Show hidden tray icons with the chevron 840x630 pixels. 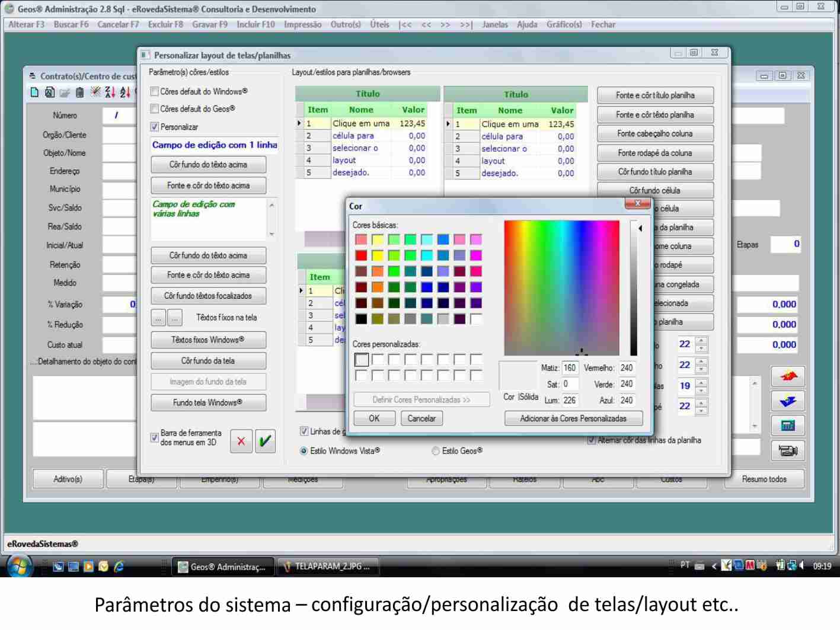[x=714, y=566]
